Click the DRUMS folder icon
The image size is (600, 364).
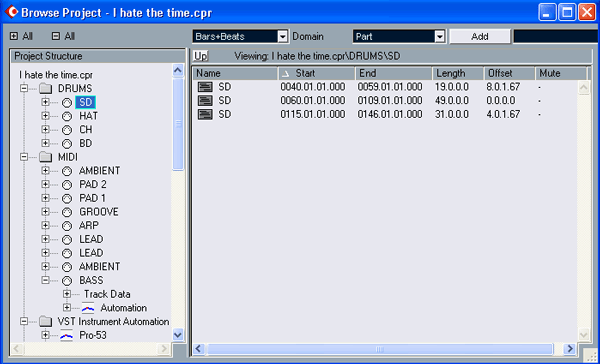[46, 89]
